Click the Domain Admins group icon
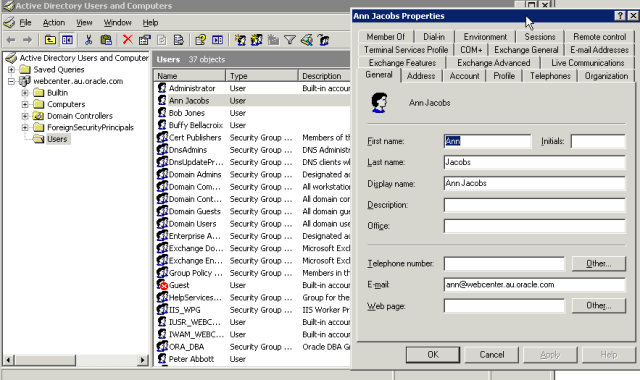640x380 pixels. tap(162, 174)
